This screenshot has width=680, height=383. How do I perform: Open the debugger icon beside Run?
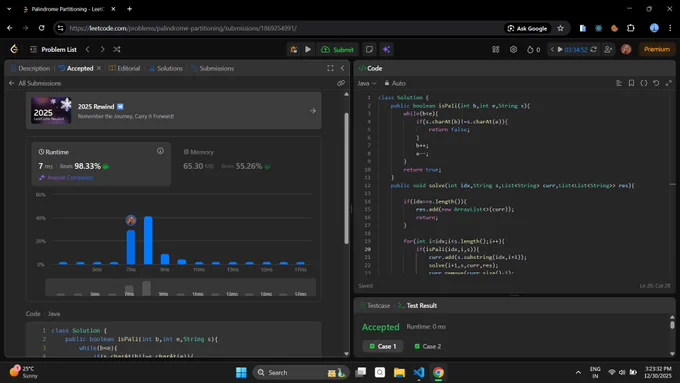294,49
